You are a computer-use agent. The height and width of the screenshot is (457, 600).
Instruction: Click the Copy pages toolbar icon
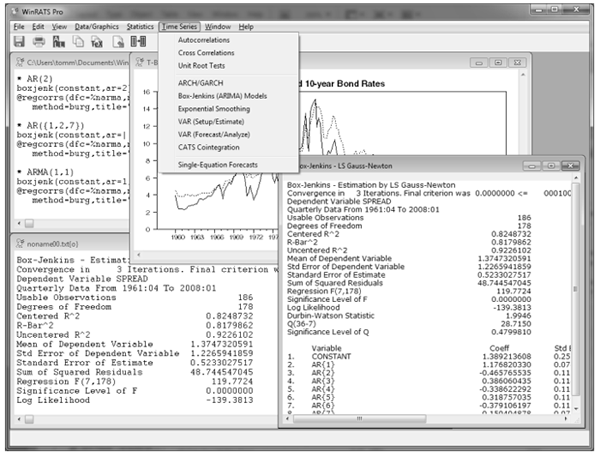(x=78, y=41)
